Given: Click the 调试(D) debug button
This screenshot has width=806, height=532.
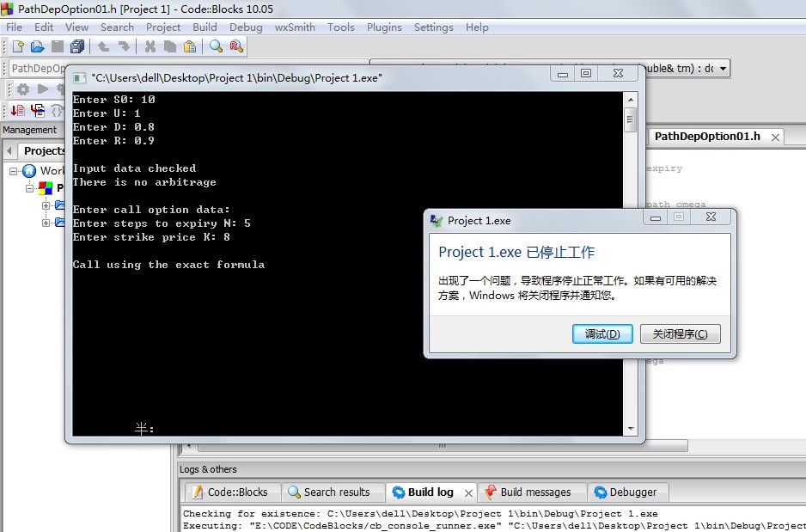Looking at the screenshot, I should 602,334.
